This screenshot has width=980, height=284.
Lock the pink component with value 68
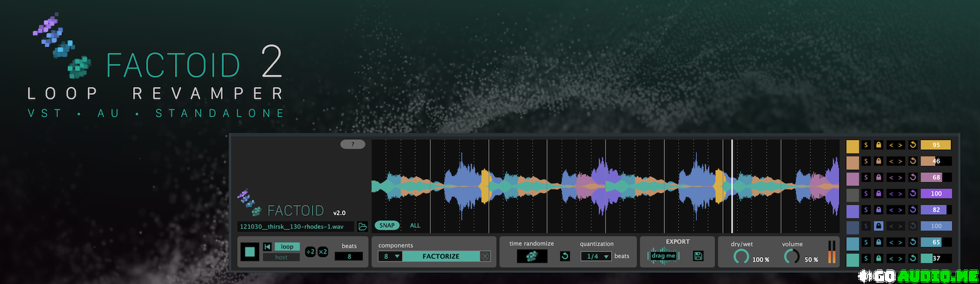[879, 177]
